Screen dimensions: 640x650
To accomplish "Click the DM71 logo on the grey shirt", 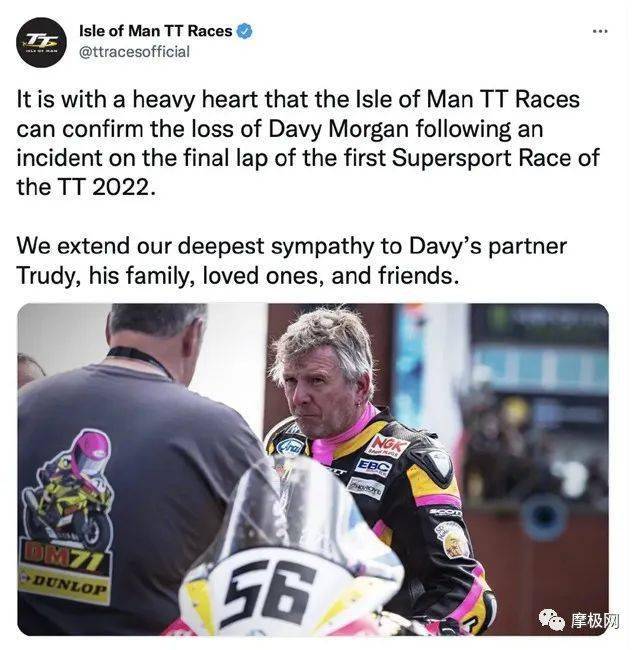I will pyautogui.click(x=65, y=557).
